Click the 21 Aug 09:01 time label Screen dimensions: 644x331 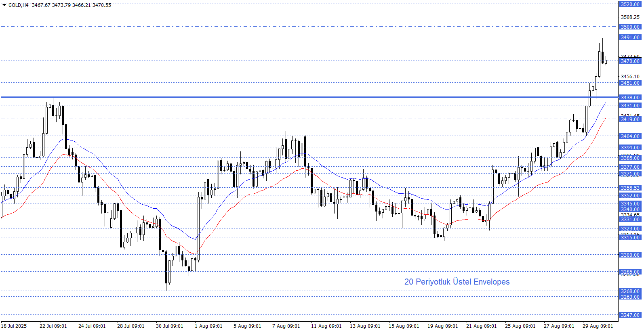tap(481, 326)
